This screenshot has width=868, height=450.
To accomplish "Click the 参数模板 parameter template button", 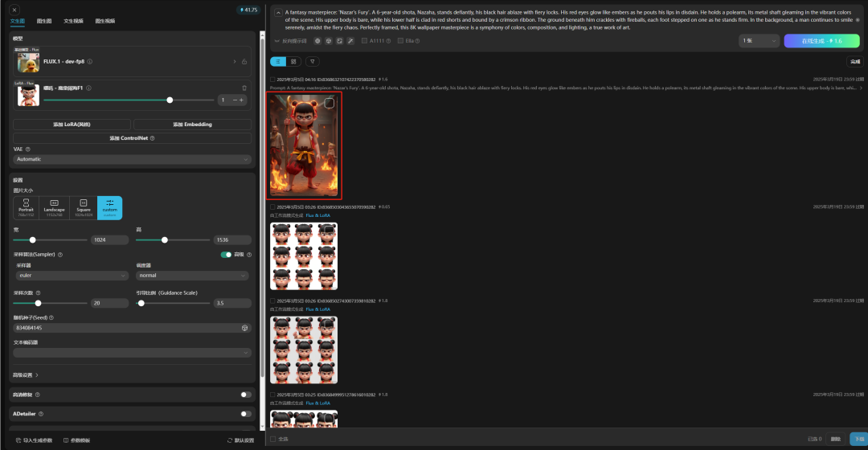I will [x=76, y=440].
